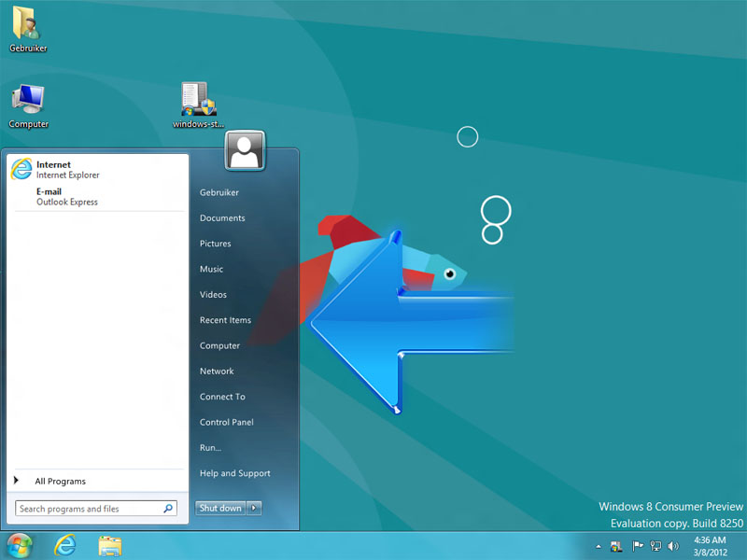The image size is (747, 560).
Task: Click the Search programs and files box
Action: (x=96, y=509)
